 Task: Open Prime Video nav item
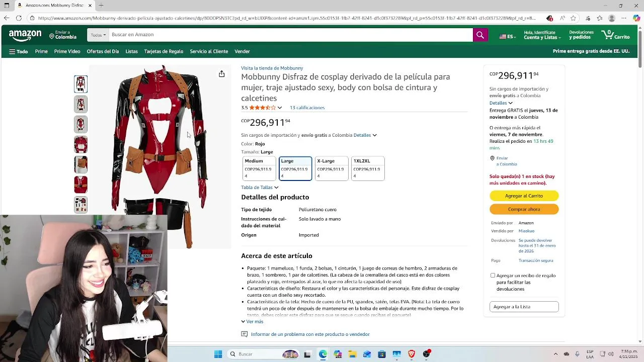(67, 51)
